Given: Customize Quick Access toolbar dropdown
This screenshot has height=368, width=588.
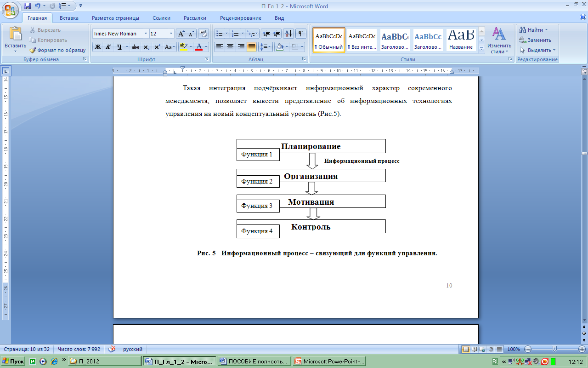Looking at the screenshot, I should (80, 6).
